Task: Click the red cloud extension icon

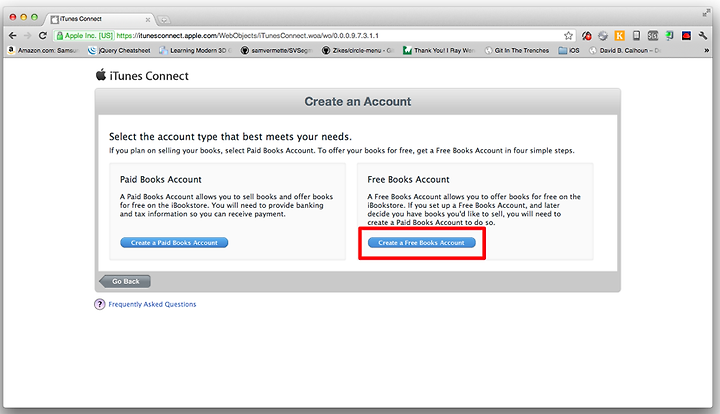Action: (x=686, y=35)
